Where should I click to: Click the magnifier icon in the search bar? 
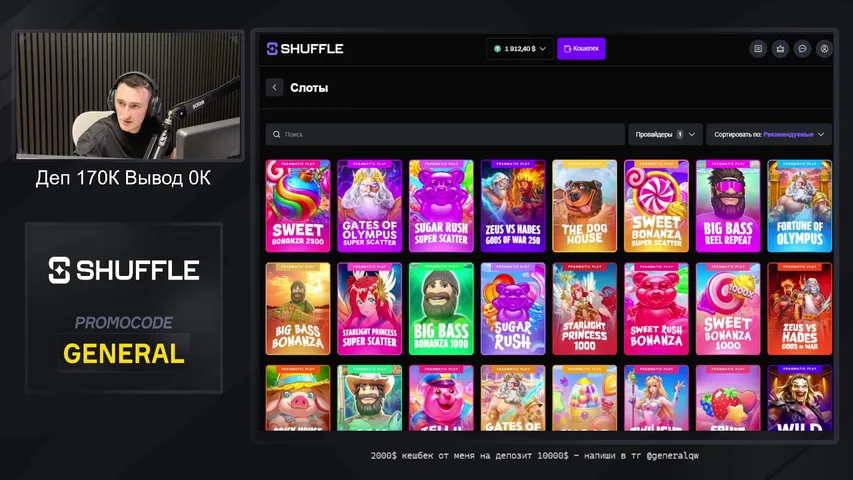(276, 134)
